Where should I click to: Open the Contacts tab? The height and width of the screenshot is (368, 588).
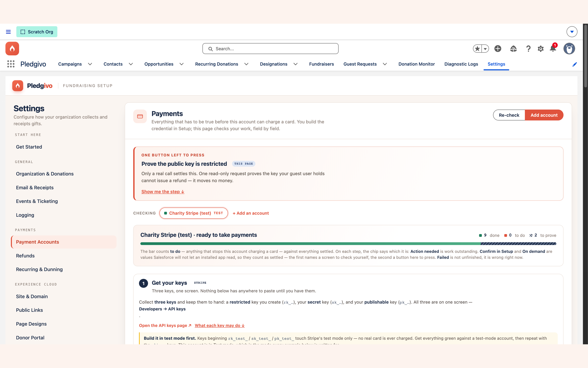[113, 64]
